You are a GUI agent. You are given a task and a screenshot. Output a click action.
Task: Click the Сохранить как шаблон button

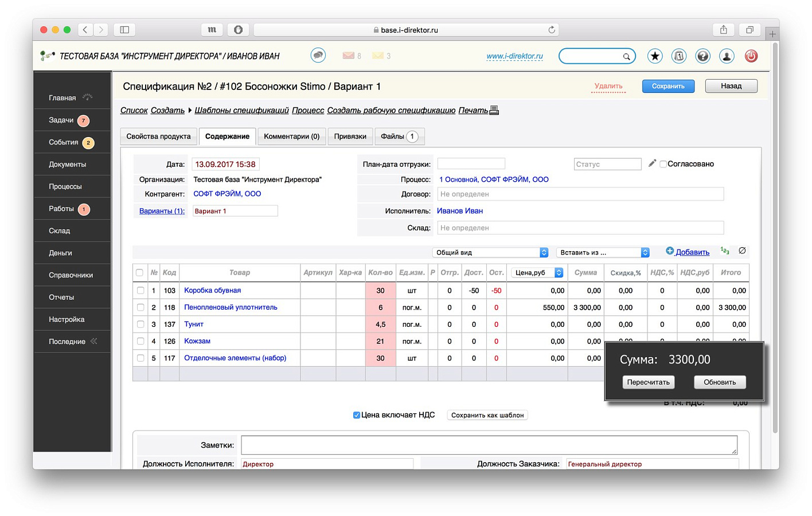click(x=487, y=415)
